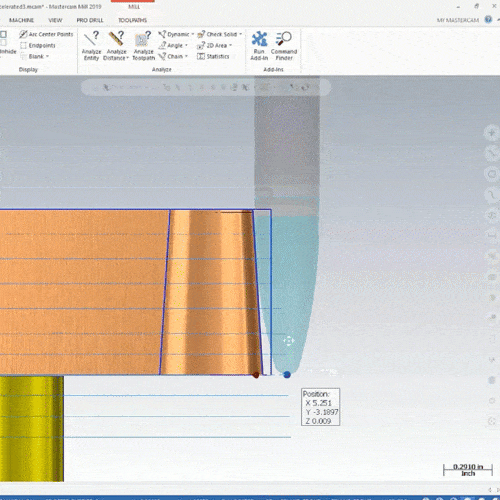Viewport: 500px width, 500px height.
Task: Expand the Blank dropdown arrow
Action: point(47,56)
